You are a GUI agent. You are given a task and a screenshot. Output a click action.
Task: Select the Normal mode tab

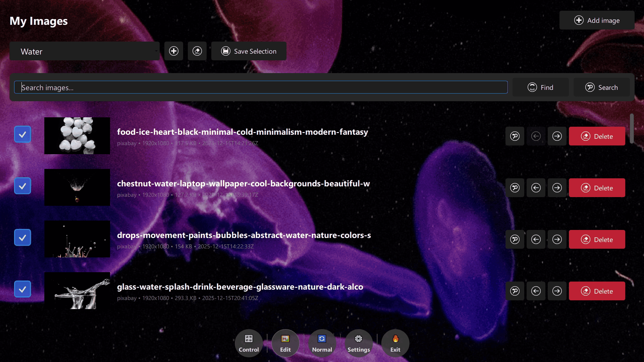click(322, 343)
